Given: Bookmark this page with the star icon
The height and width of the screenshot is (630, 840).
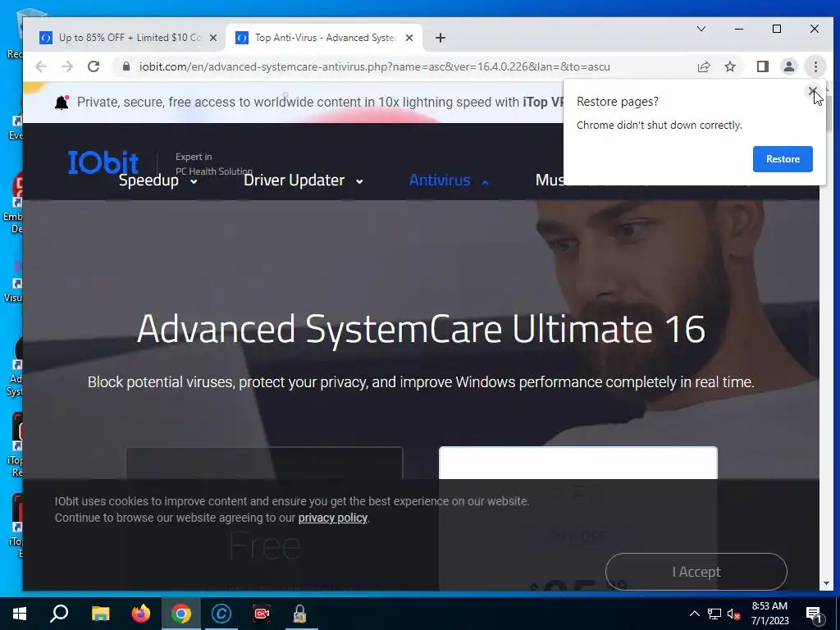Looking at the screenshot, I should (729, 66).
